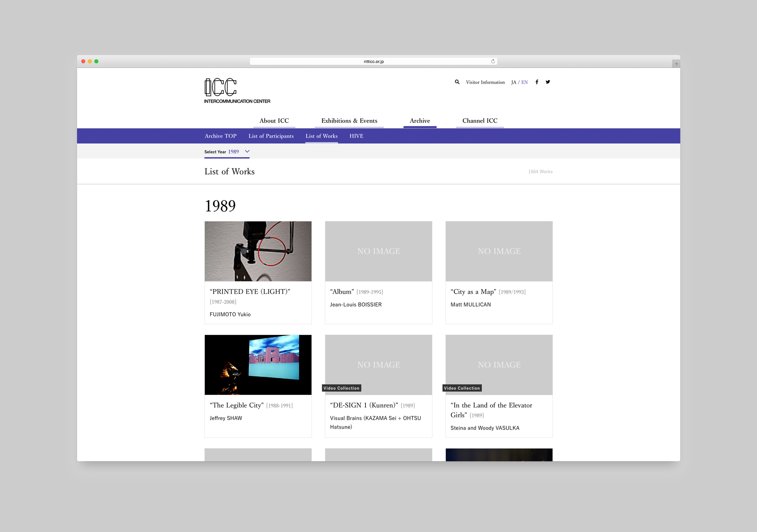
Task: Click the ntticc.or.jp address bar
Action: click(373, 62)
